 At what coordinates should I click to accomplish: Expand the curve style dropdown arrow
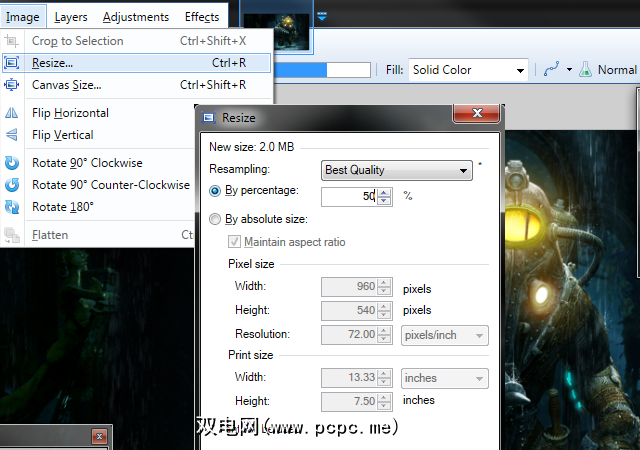[569, 70]
